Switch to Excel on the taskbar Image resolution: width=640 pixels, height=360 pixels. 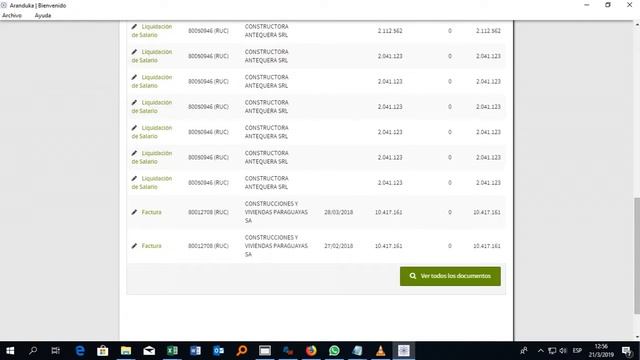click(172, 351)
